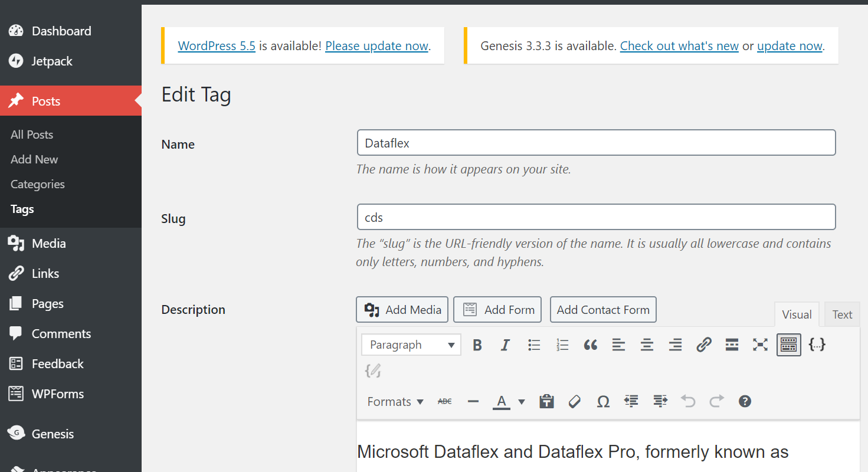Click the Paste as text icon
This screenshot has width=868, height=472.
coord(547,402)
